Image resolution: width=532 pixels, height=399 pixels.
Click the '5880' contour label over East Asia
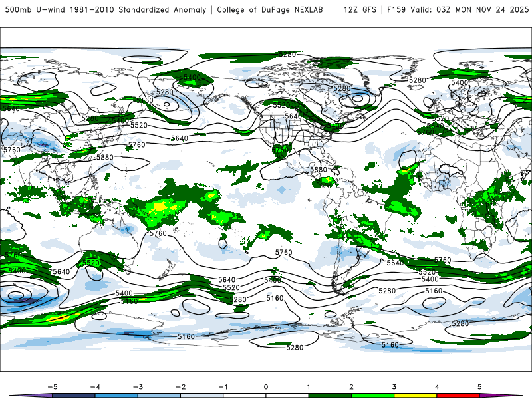tap(105, 157)
